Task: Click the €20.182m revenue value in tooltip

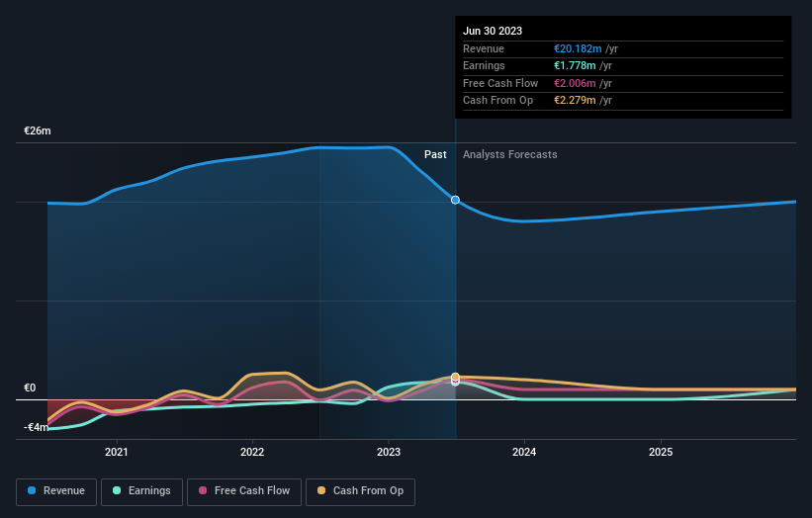Action: point(578,48)
